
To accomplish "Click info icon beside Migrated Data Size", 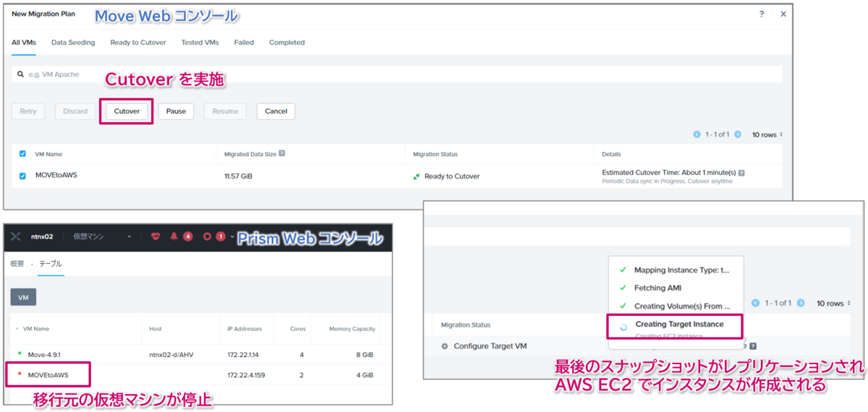I will pos(281,153).
